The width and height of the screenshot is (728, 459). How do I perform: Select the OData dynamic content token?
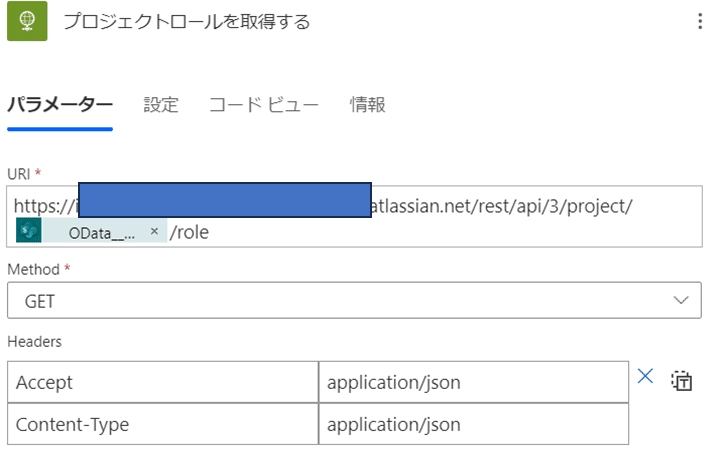pyautogui.click(x=100, y=232)
